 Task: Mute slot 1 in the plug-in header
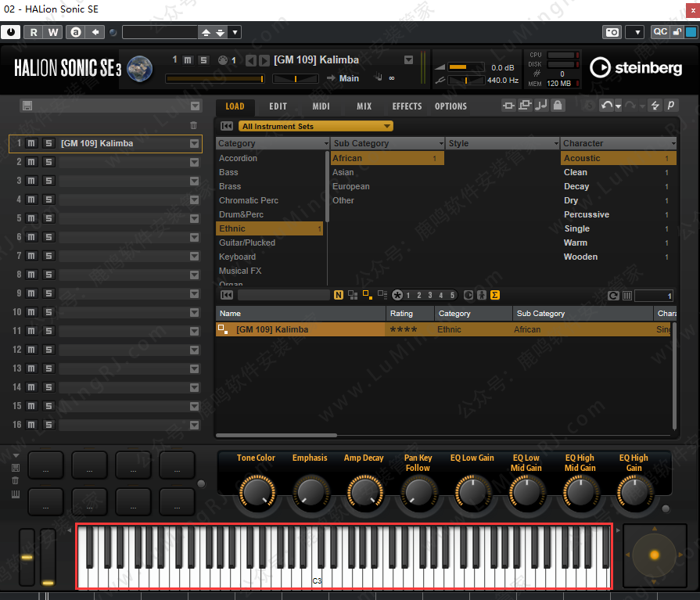click(188, 59)
